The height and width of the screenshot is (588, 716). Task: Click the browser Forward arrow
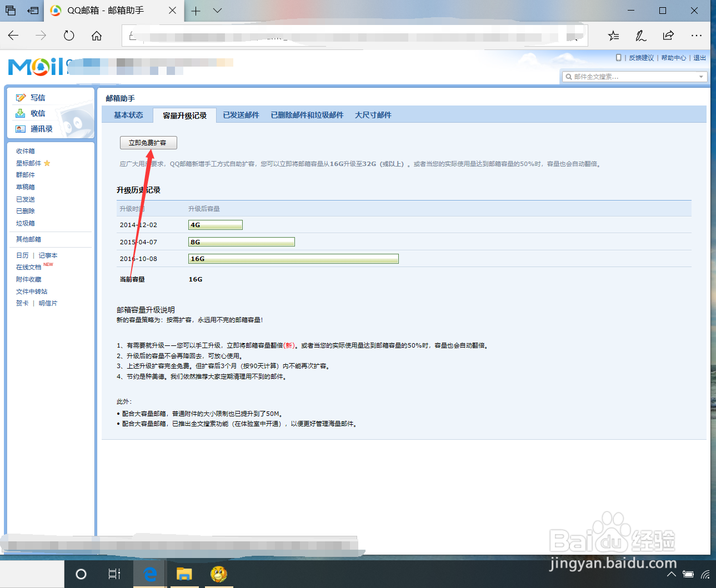click(41, 36)
